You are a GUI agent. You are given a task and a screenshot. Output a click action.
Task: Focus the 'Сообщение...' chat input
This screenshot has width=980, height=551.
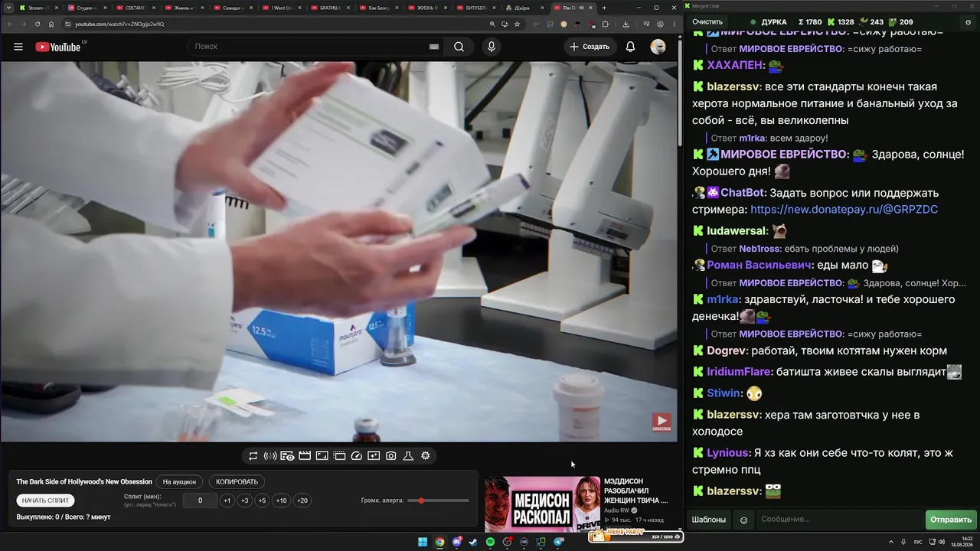839,520
